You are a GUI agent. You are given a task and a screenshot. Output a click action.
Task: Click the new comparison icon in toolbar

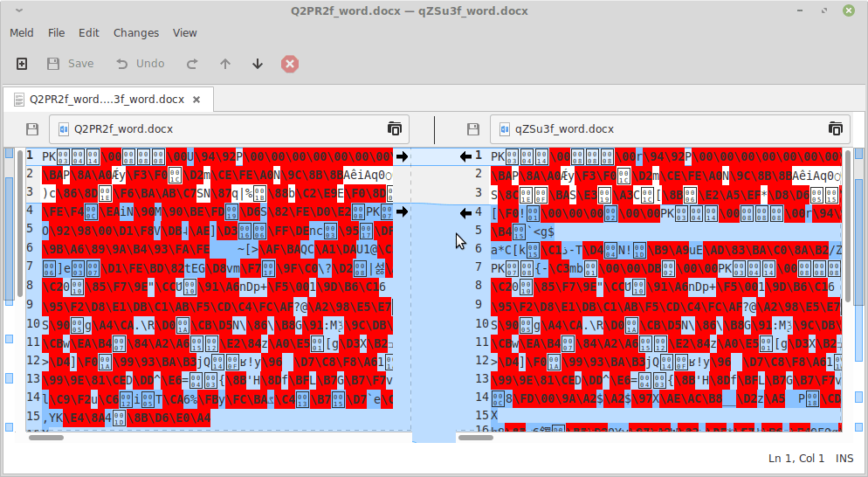coord(22,64)
